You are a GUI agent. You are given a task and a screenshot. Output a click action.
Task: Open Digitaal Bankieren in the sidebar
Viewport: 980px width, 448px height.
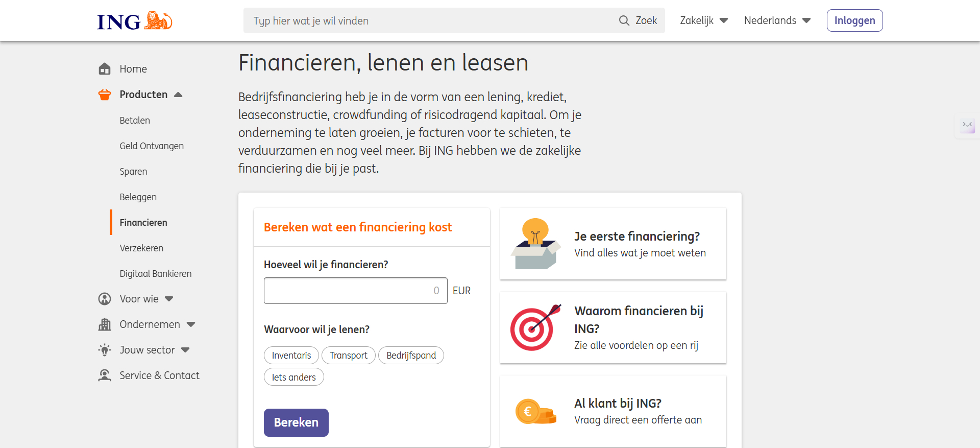pos(156,274)
